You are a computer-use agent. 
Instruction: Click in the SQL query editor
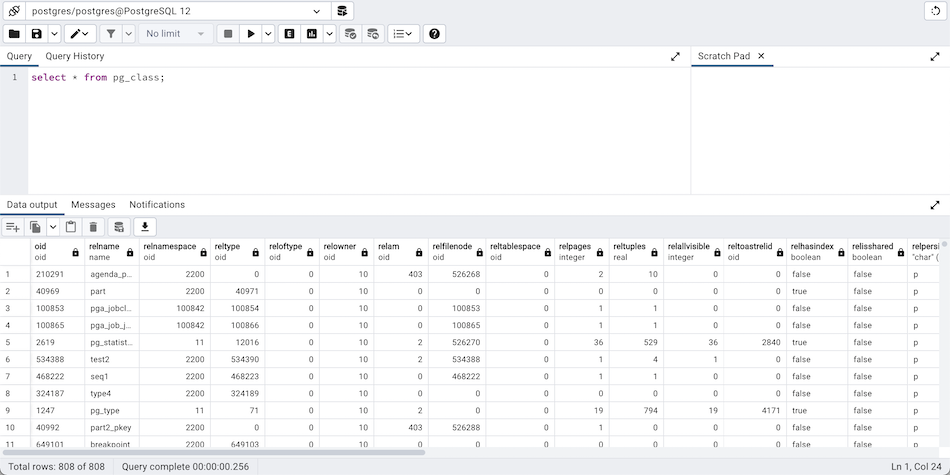pos(359,130)
